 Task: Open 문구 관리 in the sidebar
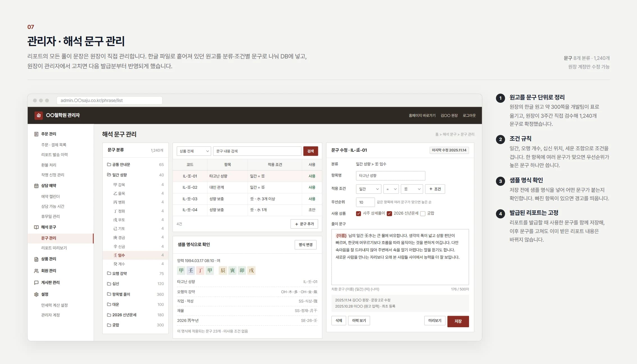coord(60,238)
